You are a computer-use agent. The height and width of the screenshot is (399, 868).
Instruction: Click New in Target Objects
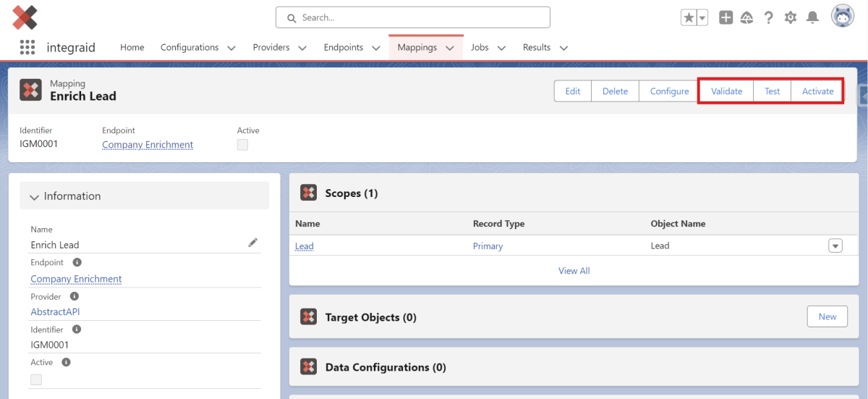point(827,316)
